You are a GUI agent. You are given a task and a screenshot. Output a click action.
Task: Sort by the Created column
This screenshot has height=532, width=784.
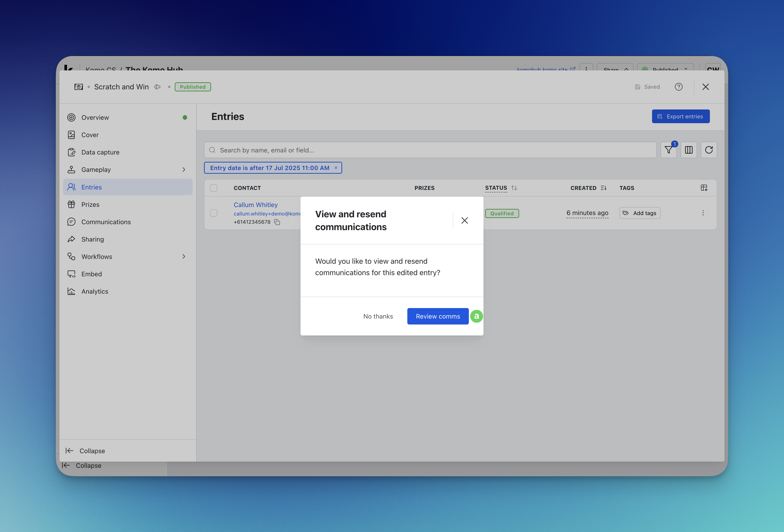tap(604, 188)
